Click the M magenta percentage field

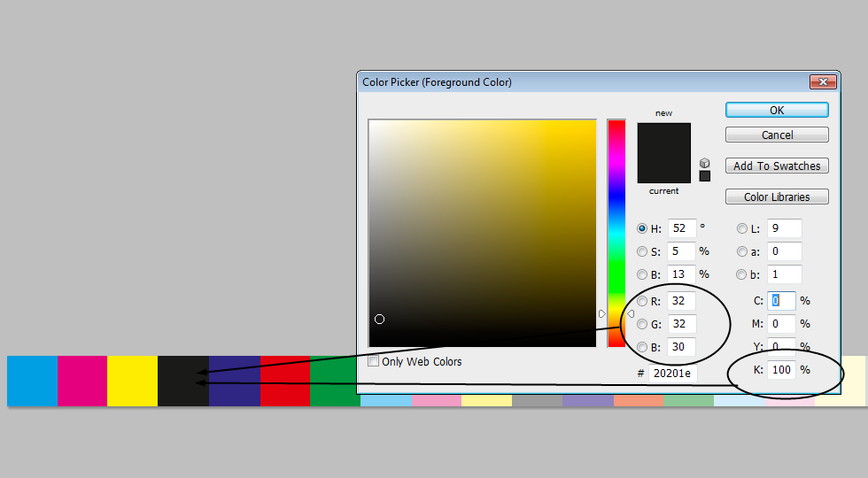tap(781, 324)
